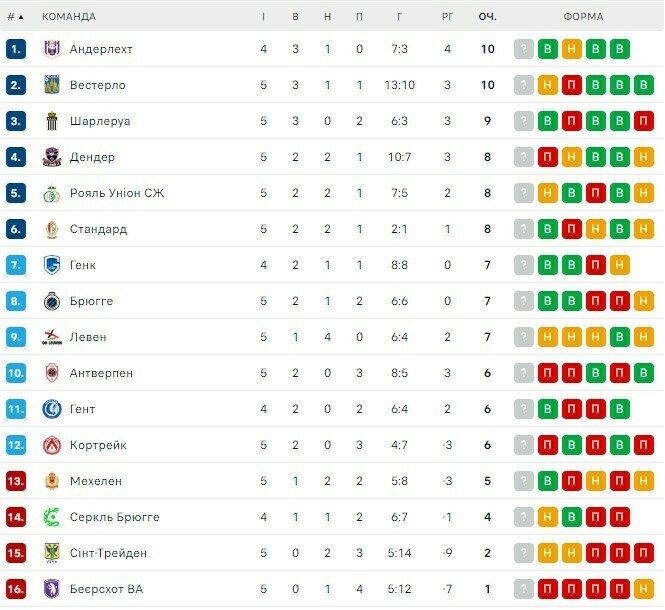Click the Brugge club crest icon
The height and width of the screenshot is (610, 665).
pos(52,301)
